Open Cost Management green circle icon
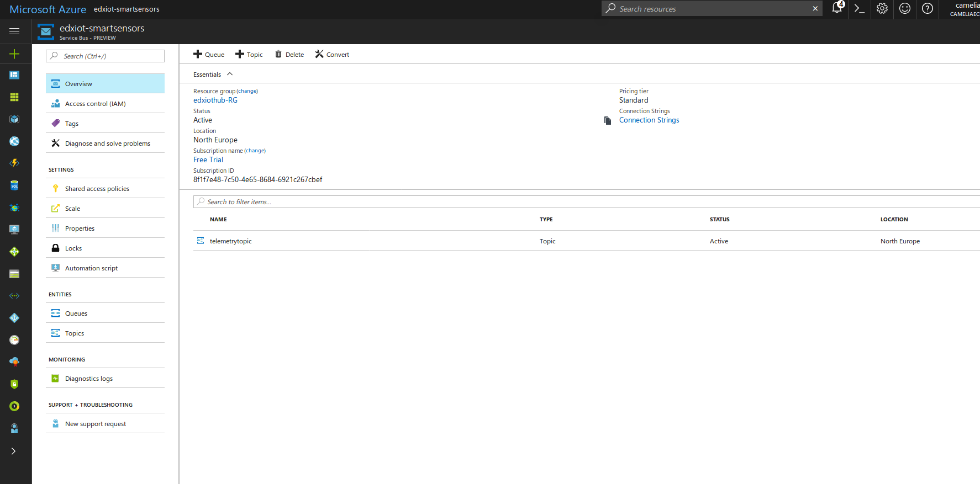This screenshot has height=484, width=980. [x=14, y=406]
